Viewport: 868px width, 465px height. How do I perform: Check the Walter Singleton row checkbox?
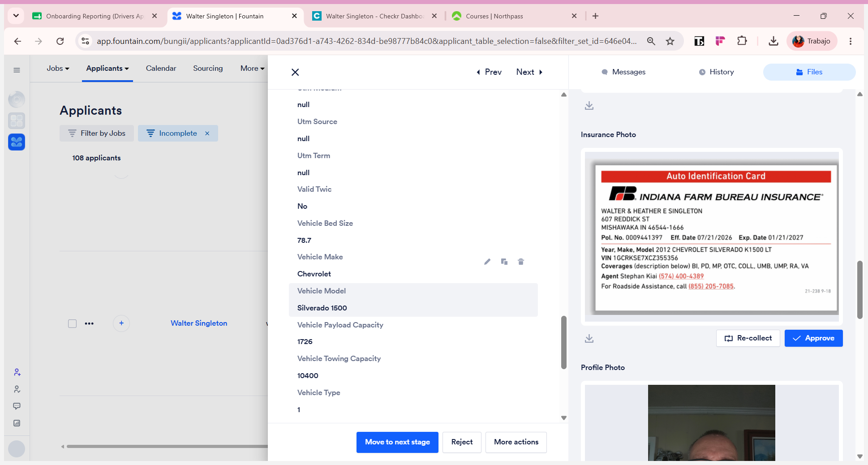click(72, 323)
